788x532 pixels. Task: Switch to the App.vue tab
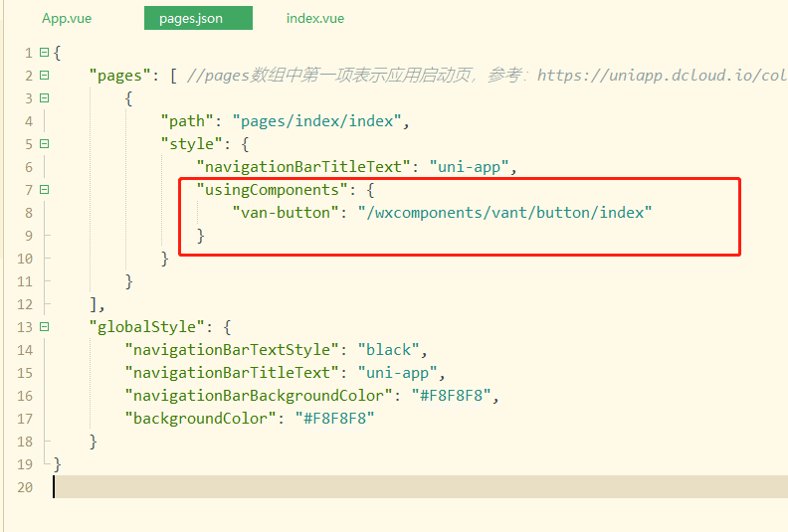point(67,19)
